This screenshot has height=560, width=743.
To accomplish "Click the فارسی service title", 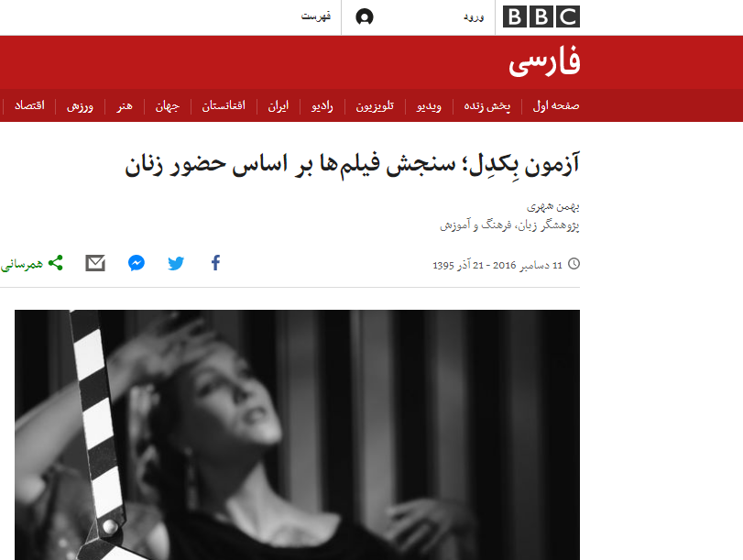I will [x=544, y=61].
